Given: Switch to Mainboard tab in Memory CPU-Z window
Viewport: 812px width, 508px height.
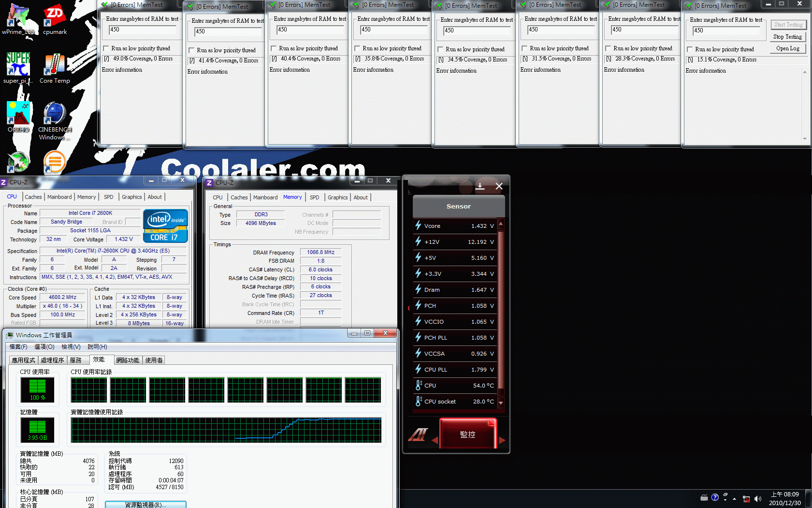Looking at the screenshot, I should (x=265, y=197).
